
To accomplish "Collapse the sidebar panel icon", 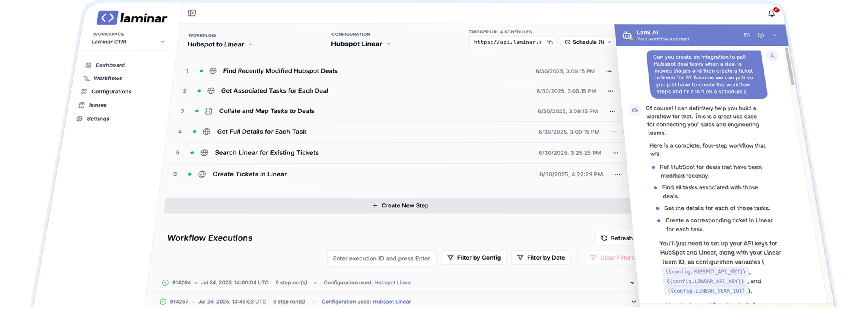I will click(x=192, y=13).
